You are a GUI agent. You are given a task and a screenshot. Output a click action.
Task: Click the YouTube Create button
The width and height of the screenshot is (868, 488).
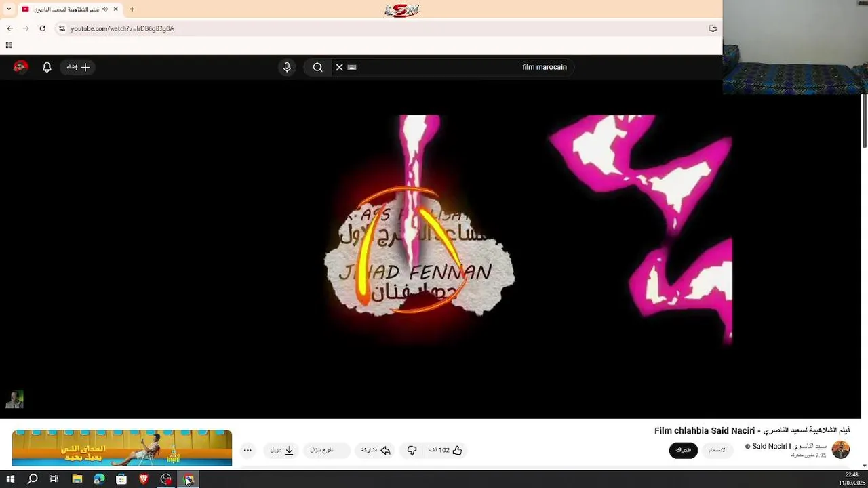[x=78, y=67]
